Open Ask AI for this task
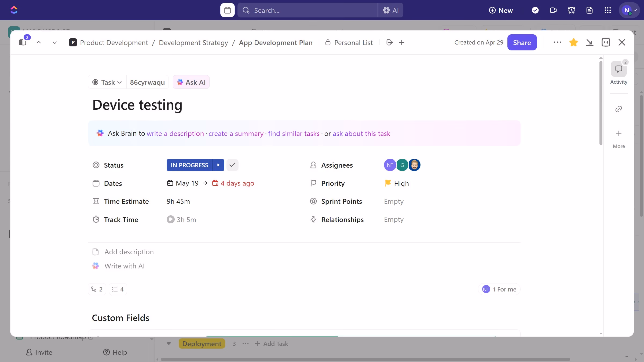This screenshot has width=644, height=362. (x=191, y=82)
